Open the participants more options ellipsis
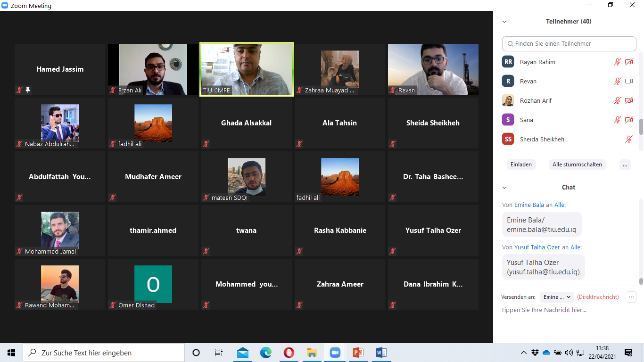644x362 pixels. (625, 165)
